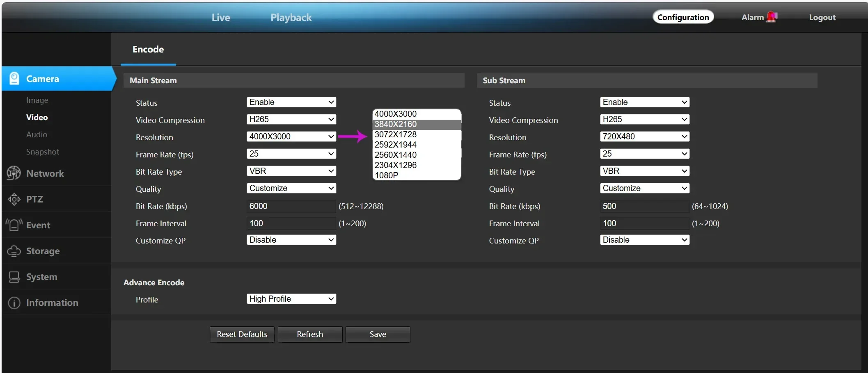Screen dimensions: 868x373
Task: Click Main Stream Bit Rate input field
Action: [291, 206]
